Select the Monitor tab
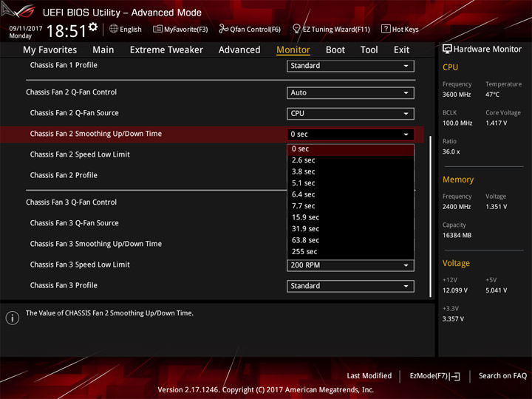This screenshot has height=399, width=532. (293, 50)
